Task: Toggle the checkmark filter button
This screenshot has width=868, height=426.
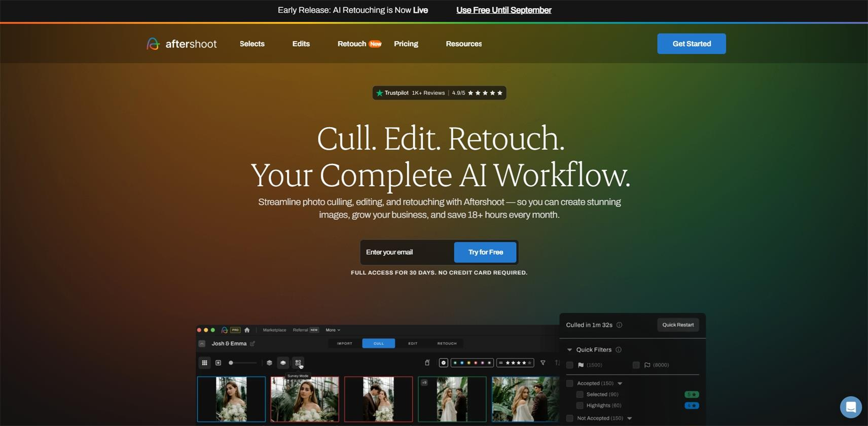Action: click(443, 363)
